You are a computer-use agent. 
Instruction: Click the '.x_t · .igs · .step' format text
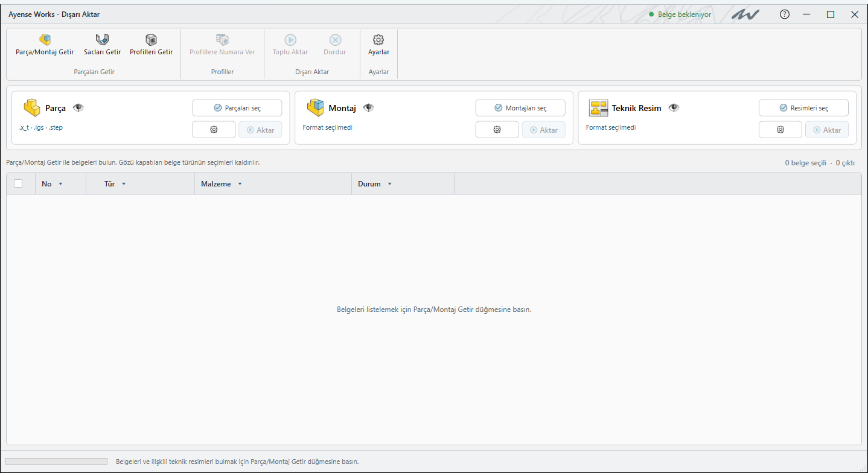[x=41, y=128]
